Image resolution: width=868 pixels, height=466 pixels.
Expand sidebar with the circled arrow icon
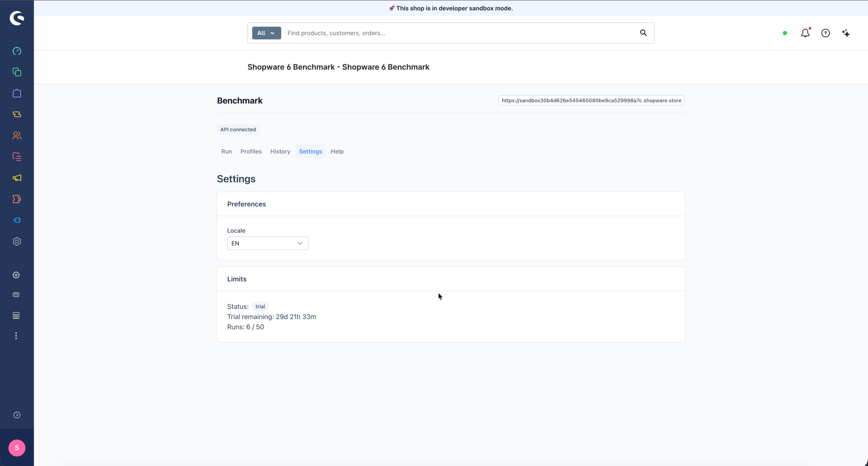click(x=17, y=415)
